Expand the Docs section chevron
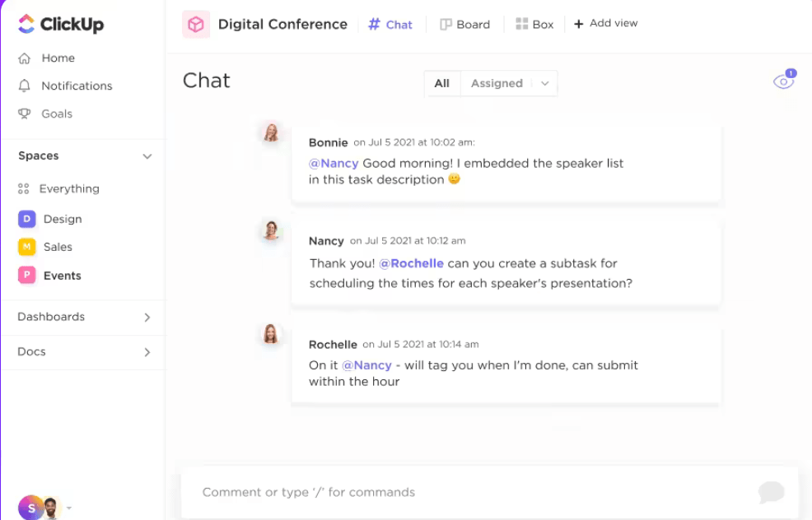 tap(147, 352)
